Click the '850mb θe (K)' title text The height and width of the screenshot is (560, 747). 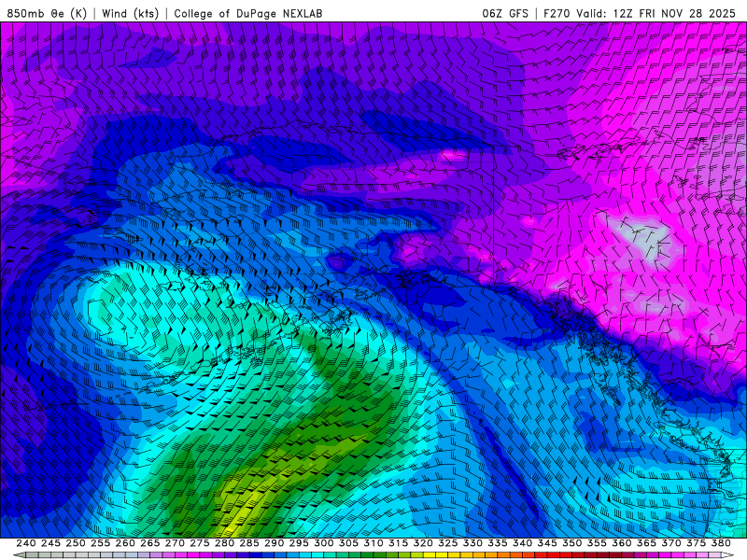coord(47,13)
